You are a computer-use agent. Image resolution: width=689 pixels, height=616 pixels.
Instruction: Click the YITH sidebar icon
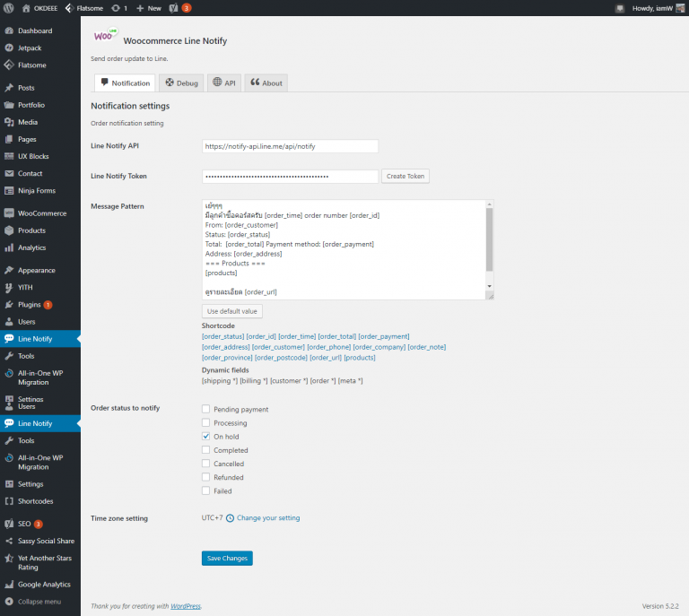tap(9, 288)
